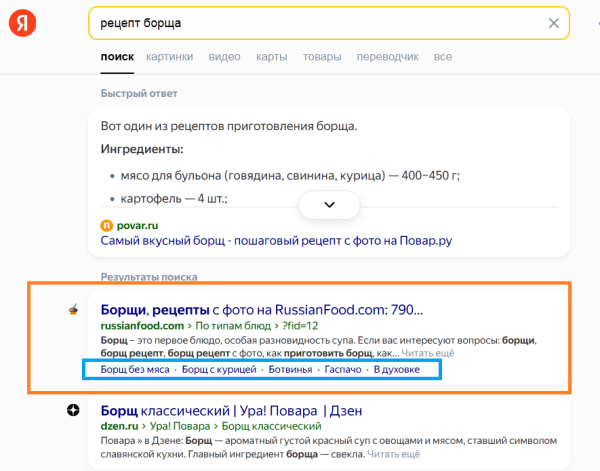Switch to the картинки tab
Viewport: 600px width, 471px height.
click(x=169, y=57)
